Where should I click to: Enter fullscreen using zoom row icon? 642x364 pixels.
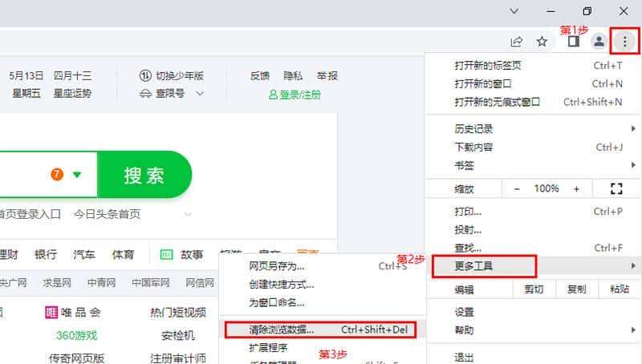click(x=616, y=188)
